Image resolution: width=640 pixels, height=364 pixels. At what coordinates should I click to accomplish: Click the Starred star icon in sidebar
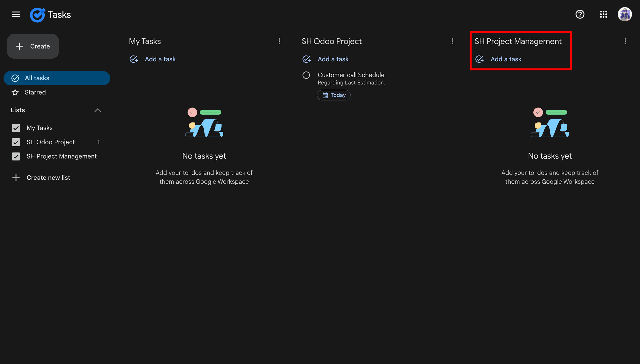pyautogui.click(x=15, y=92)
